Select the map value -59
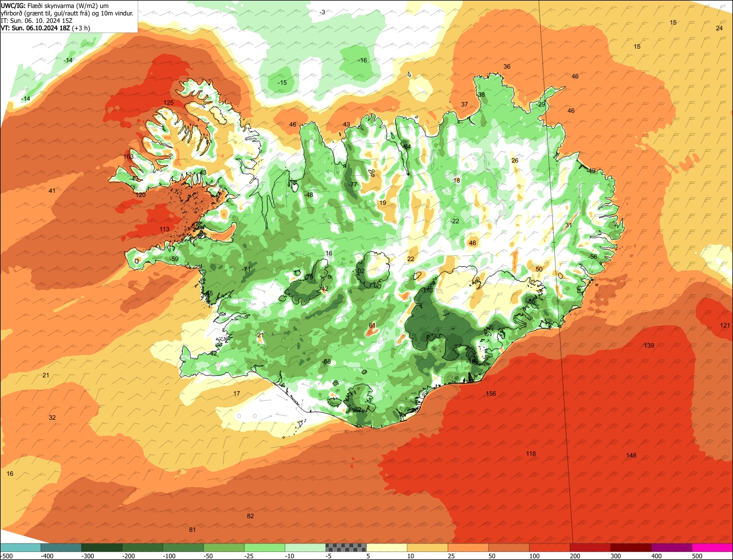Screen dimensions: 733x560 (174, 259)
